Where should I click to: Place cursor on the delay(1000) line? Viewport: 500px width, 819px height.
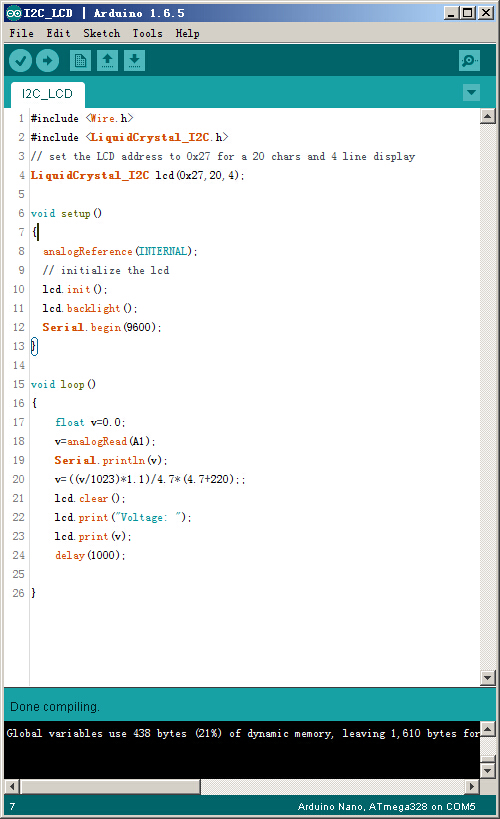click(x=90, y=555)
